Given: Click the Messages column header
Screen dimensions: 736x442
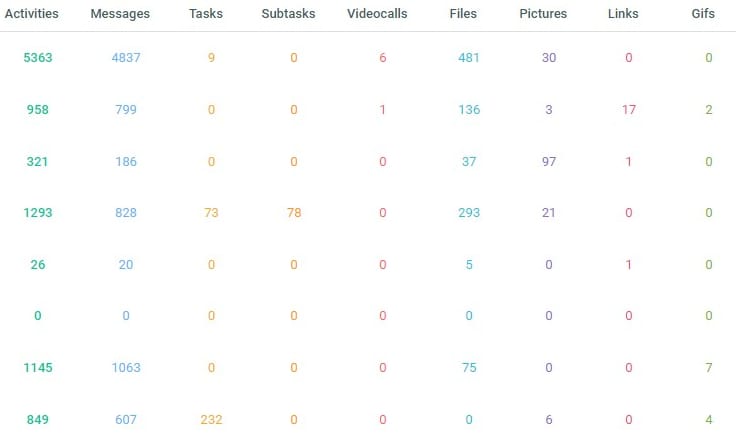Looking at the screenshot, I should [119, 14].
